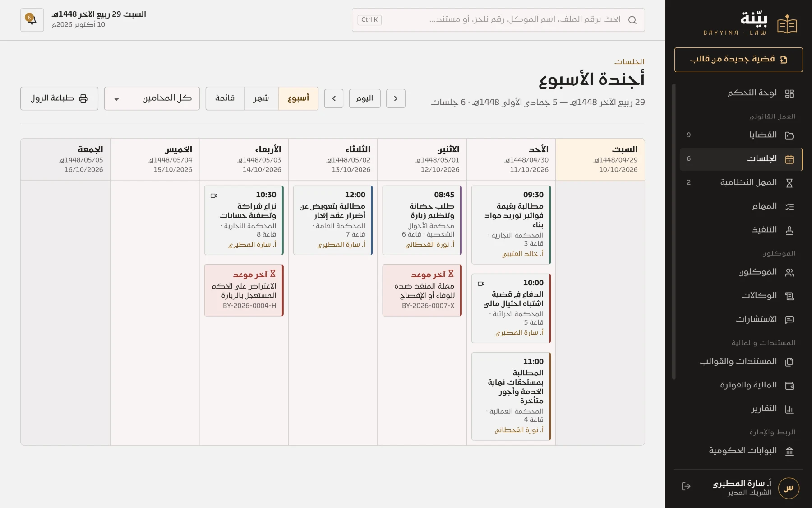Create قضية جديدة من قالب

coord(738,60)
